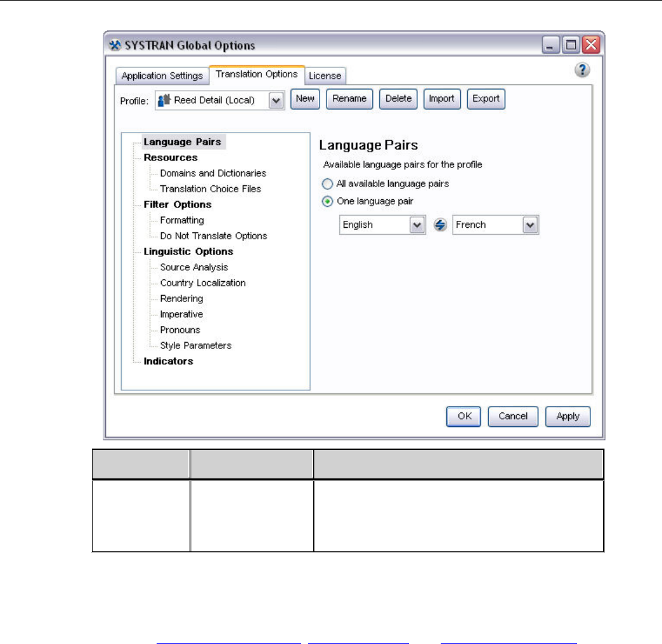The height and width of the screenshot is (644, 662).
Task: Click the Reed Detail profile user icon
Action: [x=164, y=101]
